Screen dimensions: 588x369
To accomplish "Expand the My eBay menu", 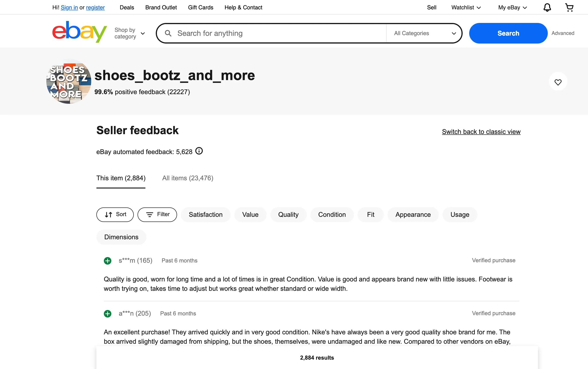I will point(512,7).
